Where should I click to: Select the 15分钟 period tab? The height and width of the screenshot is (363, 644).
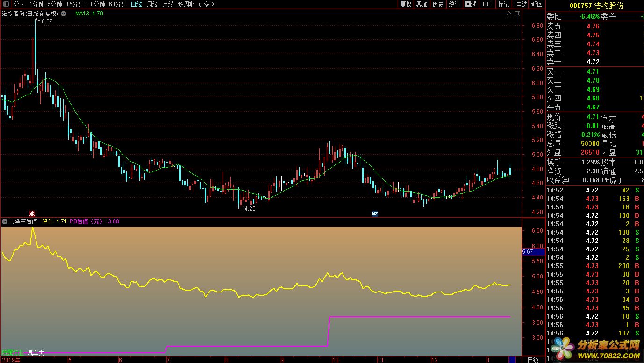coord(75,4)
